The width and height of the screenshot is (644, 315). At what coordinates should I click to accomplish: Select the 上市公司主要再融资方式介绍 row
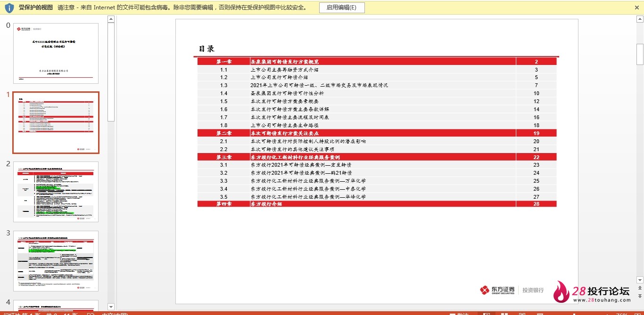pyautogui.click(x=377, y=70)
